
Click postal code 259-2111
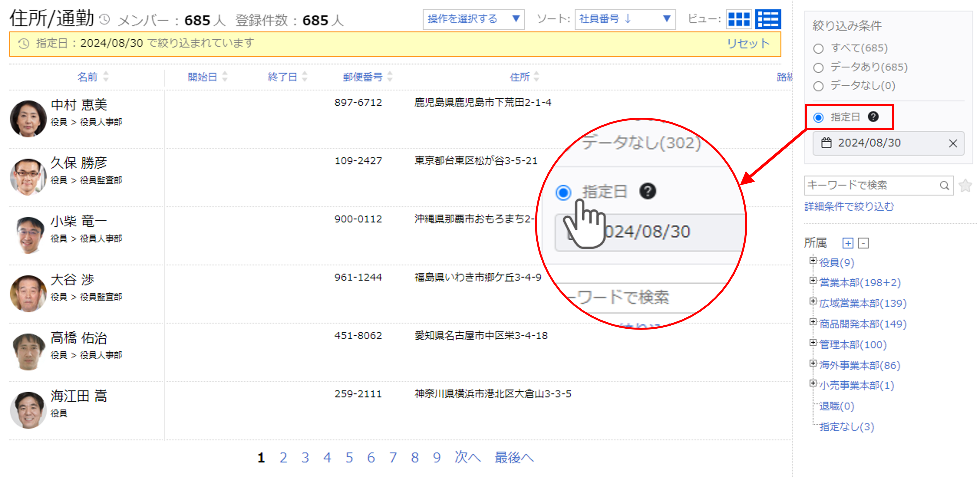(358, 394)
